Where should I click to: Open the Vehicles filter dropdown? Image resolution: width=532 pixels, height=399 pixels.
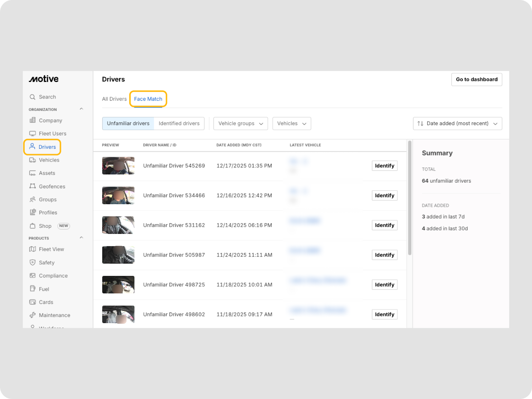coord(292,123)
